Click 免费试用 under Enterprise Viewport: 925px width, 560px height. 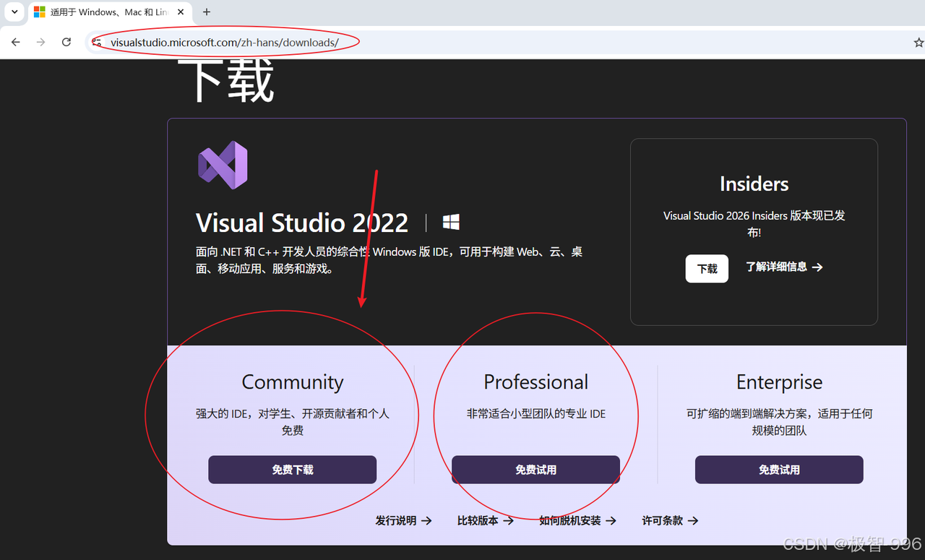pos(779,470)
